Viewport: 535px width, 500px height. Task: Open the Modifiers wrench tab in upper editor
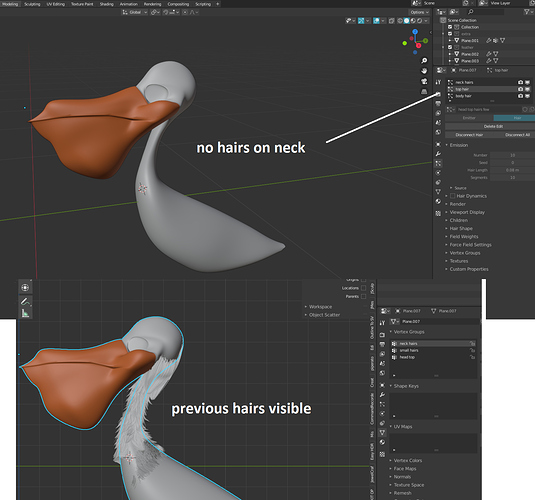click(438, 154)
